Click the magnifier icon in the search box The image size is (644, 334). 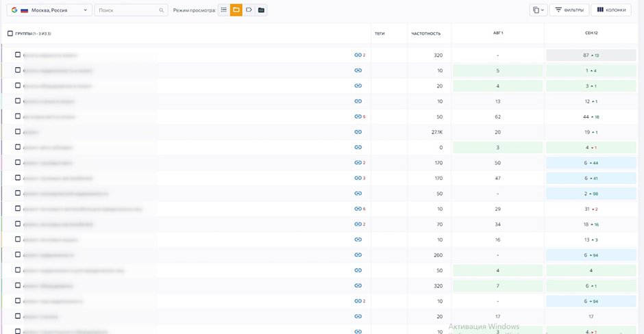(161, 10)
